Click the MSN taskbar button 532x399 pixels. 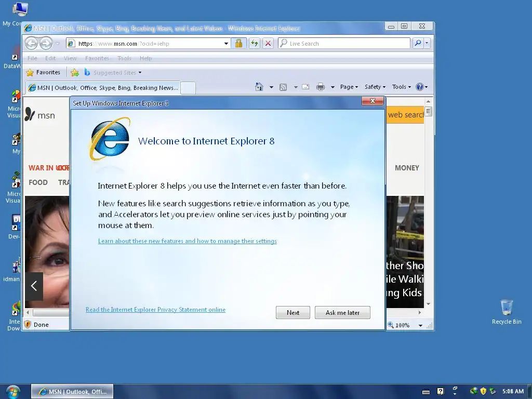click(72, 392)
